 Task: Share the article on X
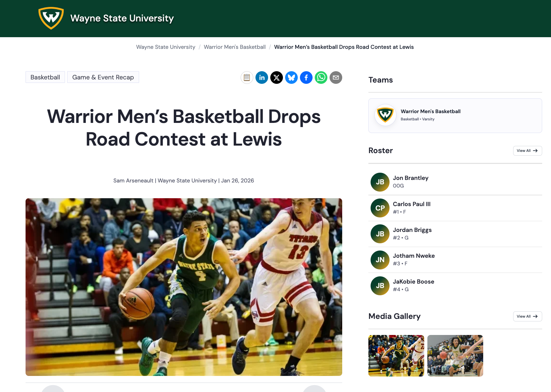pos(277,78)
